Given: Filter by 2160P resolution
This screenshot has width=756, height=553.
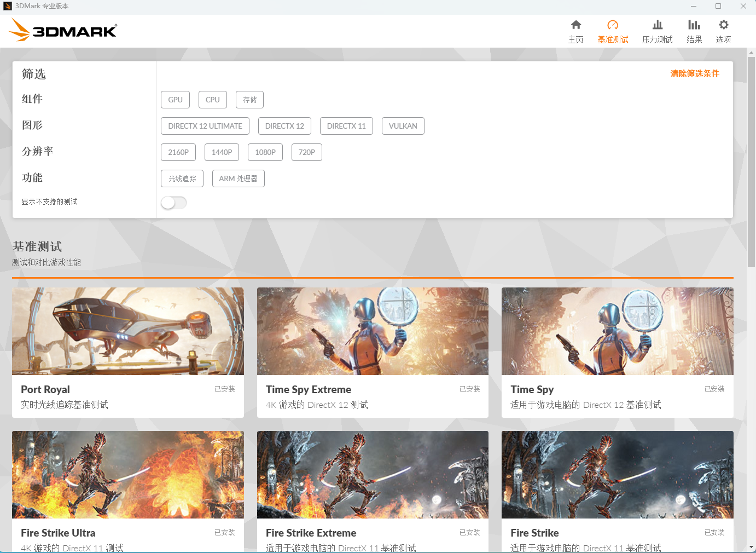Looking at the screenshot, I should point(178,152).
